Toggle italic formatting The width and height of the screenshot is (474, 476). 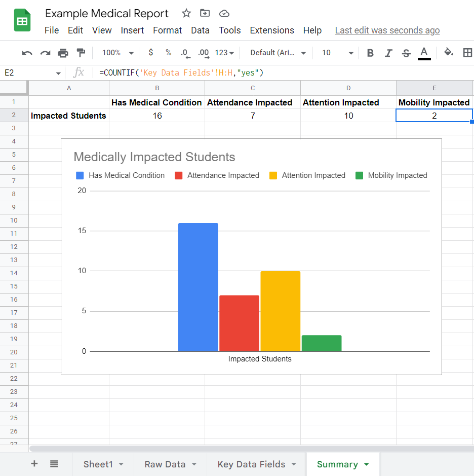[388, 53]
